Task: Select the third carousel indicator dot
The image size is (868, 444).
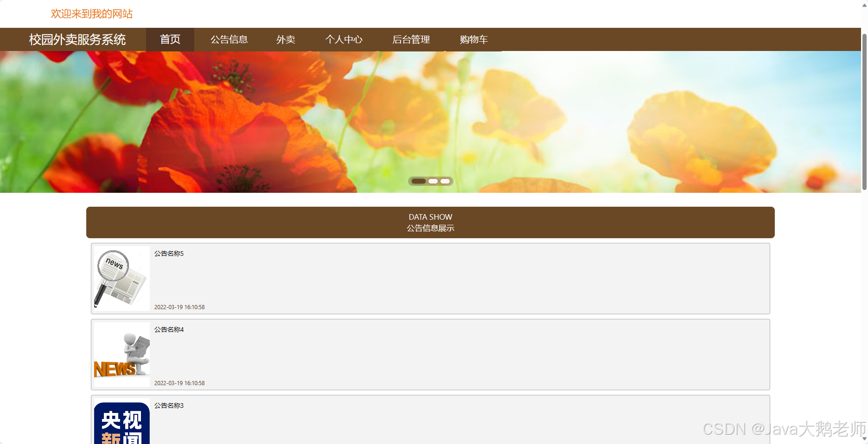Action: (445, 181)
